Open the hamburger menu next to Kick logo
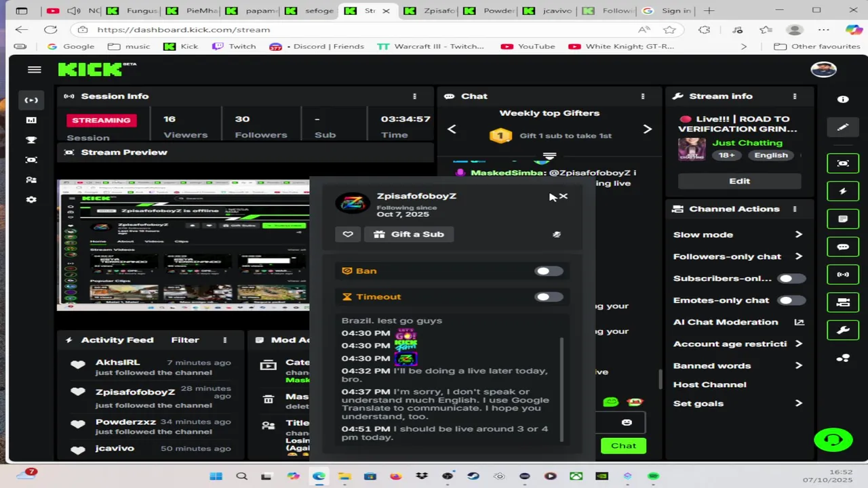This screenshot has height=488, width=868. (34, 70)
